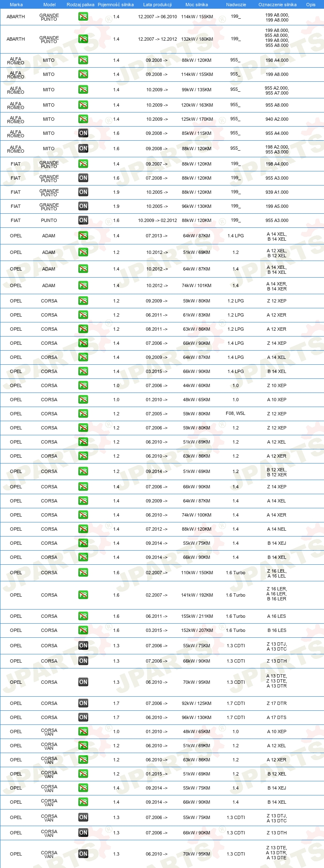Screen dimensions: 324x868
Task: Click diesel ON icon for Mito 1.6 88kW/120KM
Action: [x=83, y=149]
